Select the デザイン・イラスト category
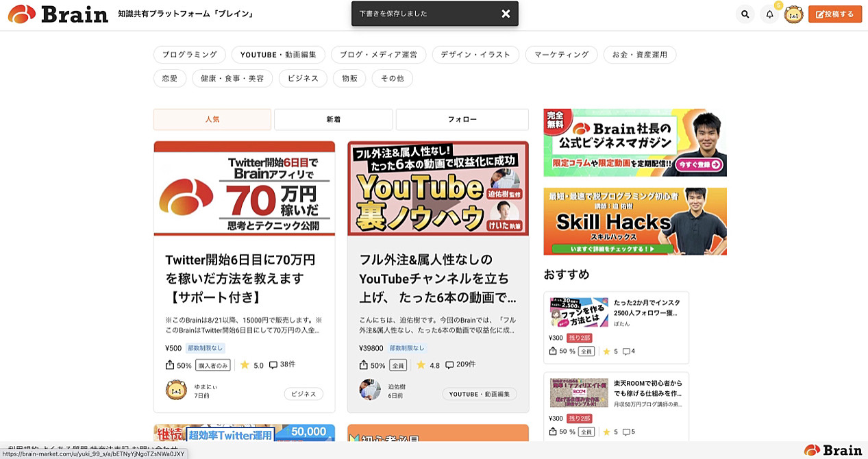Image resolution: width=868 pixels, height=459 pixels. (x=475, y=55)
